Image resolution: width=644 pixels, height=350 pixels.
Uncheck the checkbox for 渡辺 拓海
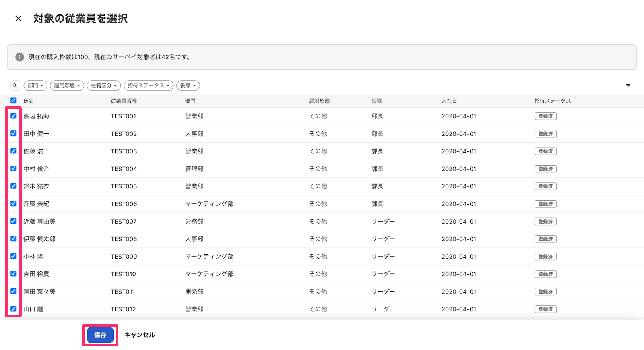pyautogui.click(x=13, y=116)
